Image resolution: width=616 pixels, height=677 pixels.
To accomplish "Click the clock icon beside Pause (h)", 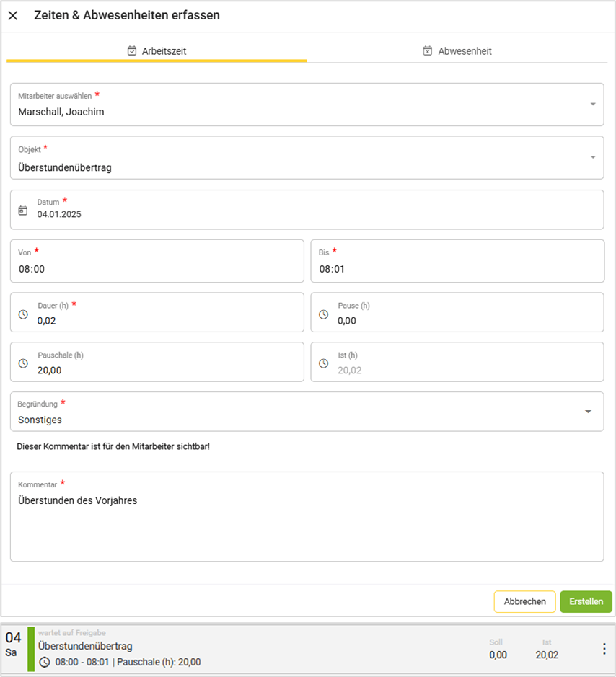I will click(323, 314).
